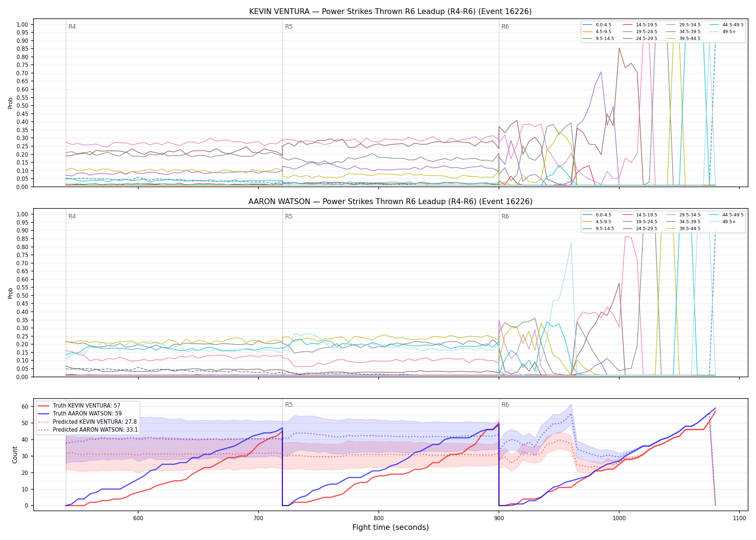Viewport: 756px width, 540px height.
Task: Click 'Predicted AARON WATSON: 33.1' legend entry
Action: pos(88,429)
